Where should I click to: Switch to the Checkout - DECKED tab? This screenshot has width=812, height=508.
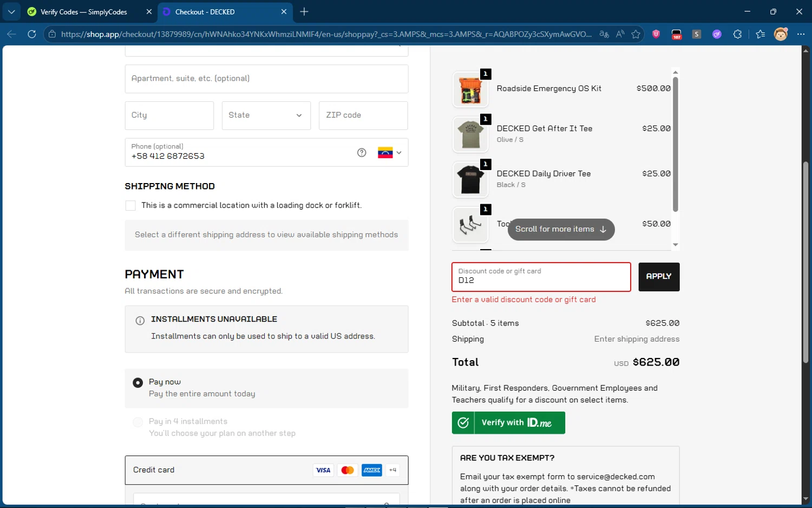click(225, 11)
